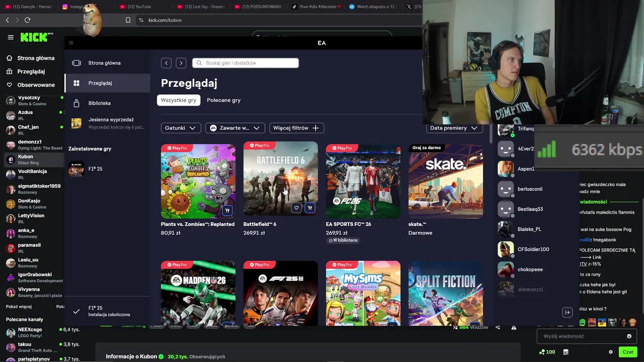Click the 100 points balance
644x362 pixels.
point(547,352)
